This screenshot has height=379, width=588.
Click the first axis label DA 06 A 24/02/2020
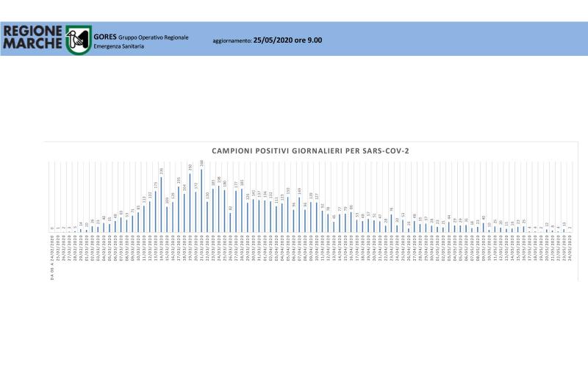(x=52, y=257)
